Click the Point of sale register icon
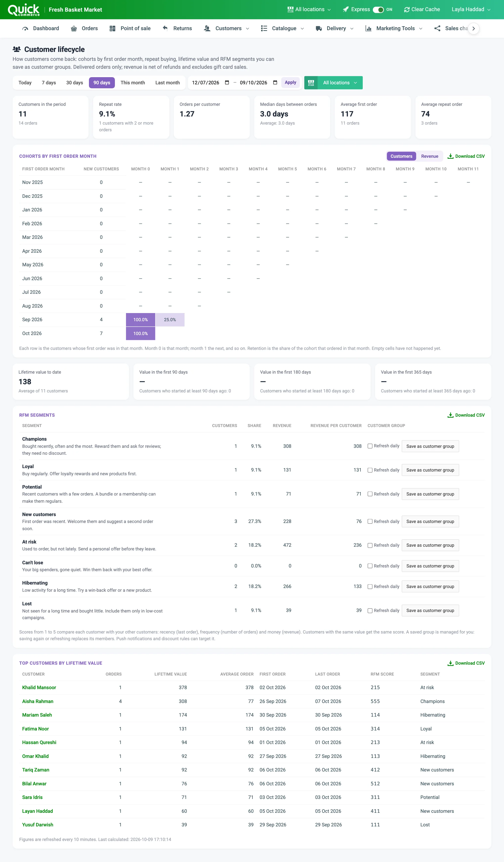The height and width of the screenshot is (862, 504). [112, 29]
